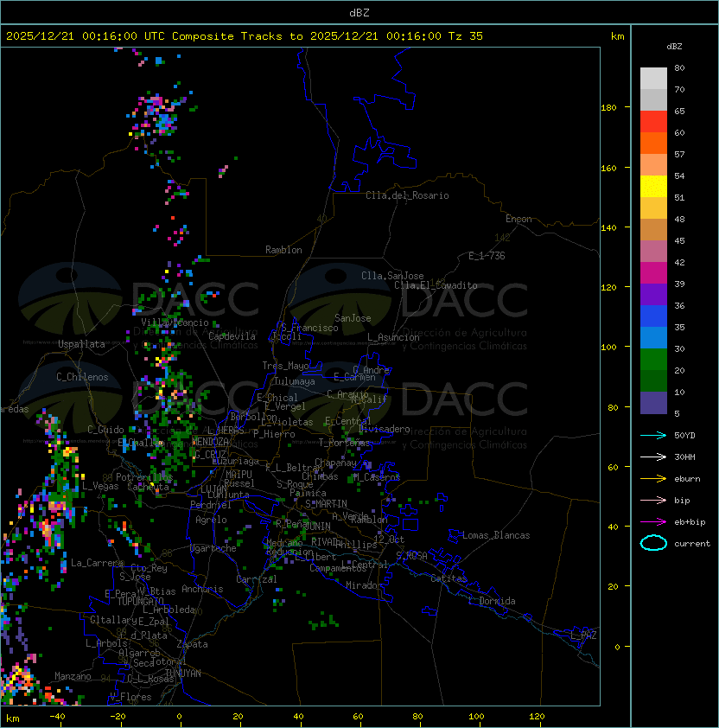Screen dimensions: 719x728
Task: Click the light gray 80 dBZ swatch
Action: point(653,78)
